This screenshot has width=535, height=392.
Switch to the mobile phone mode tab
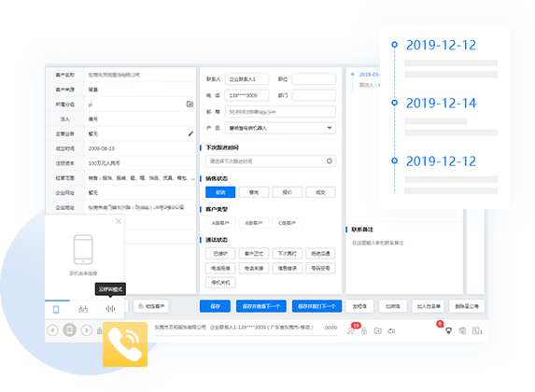coord(56,310)
